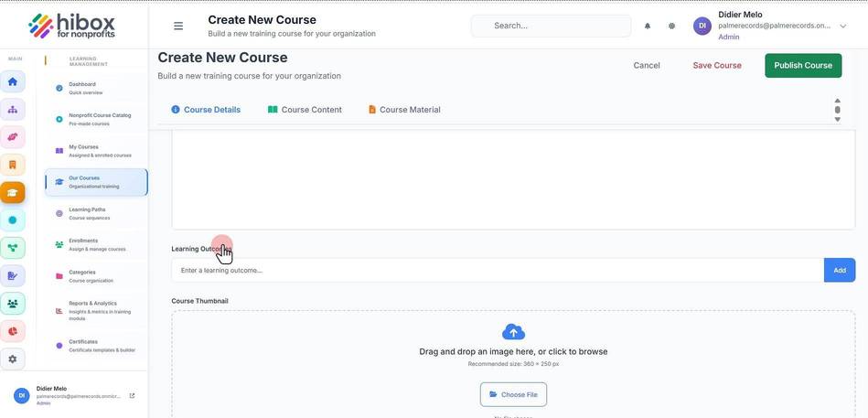Click the learning outcome input field
The width and height of the screenshot is (868, 418).
pos(498,270)
